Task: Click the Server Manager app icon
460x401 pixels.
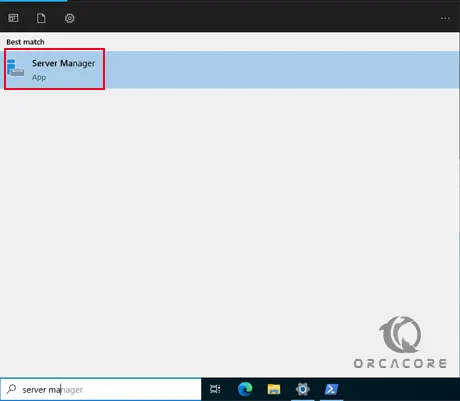Action: coord(15,68)
